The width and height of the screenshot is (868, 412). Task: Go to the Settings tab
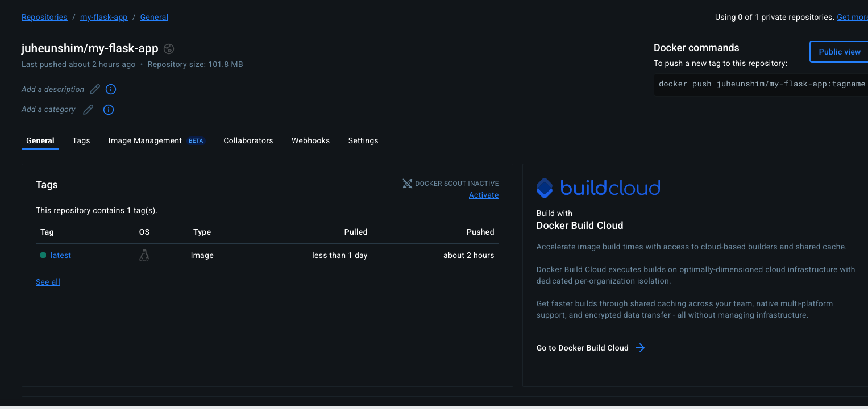tap(363, 140)
